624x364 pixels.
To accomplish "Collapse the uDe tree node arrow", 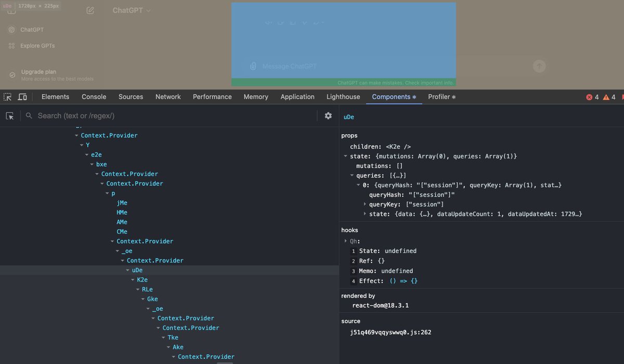I will tap(128, 270).
